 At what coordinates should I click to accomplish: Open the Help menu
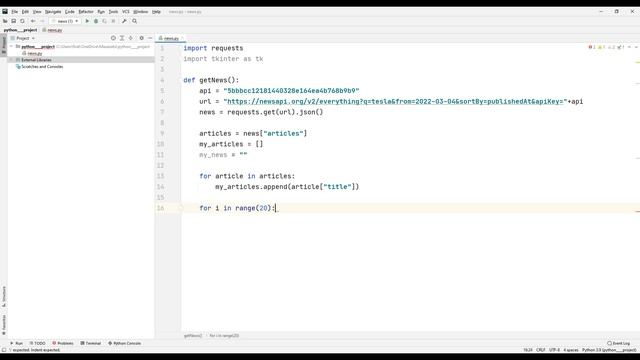156,12
